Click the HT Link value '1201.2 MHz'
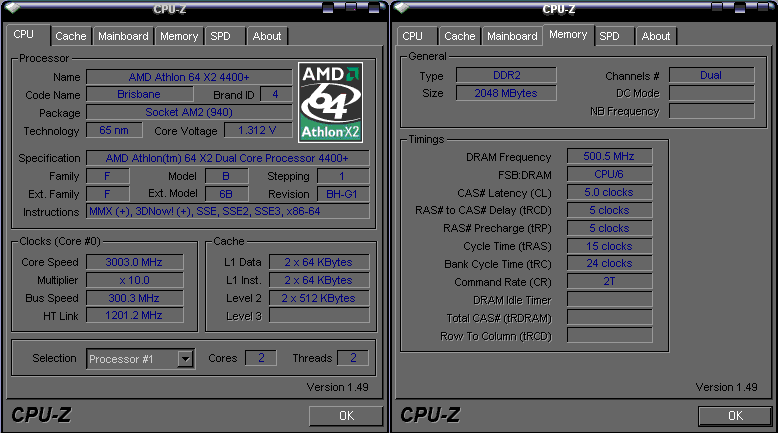 [x=134, y=315]
